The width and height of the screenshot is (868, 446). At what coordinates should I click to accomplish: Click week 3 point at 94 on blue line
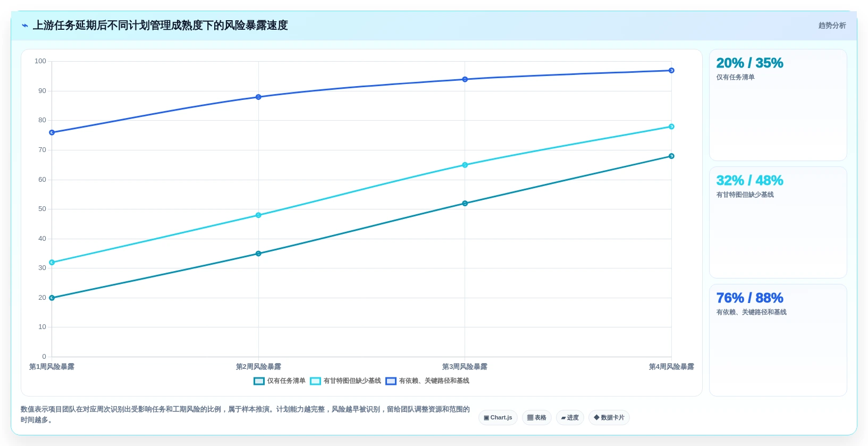465,79
